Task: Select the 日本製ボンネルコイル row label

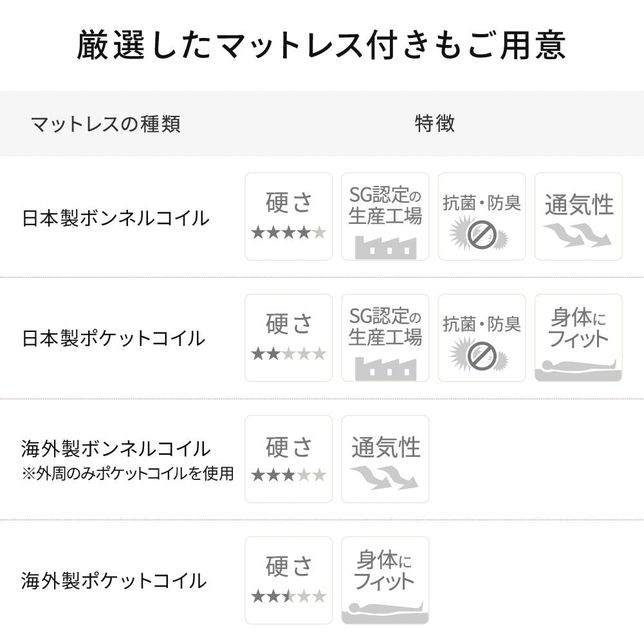Action: coord(116,218)
